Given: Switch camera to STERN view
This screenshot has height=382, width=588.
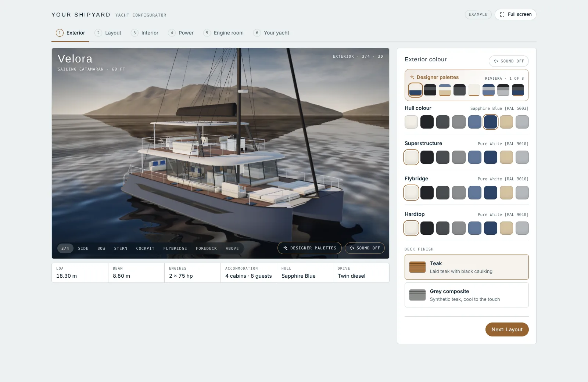Looking at the screenshot, I should tap(121, 248).
